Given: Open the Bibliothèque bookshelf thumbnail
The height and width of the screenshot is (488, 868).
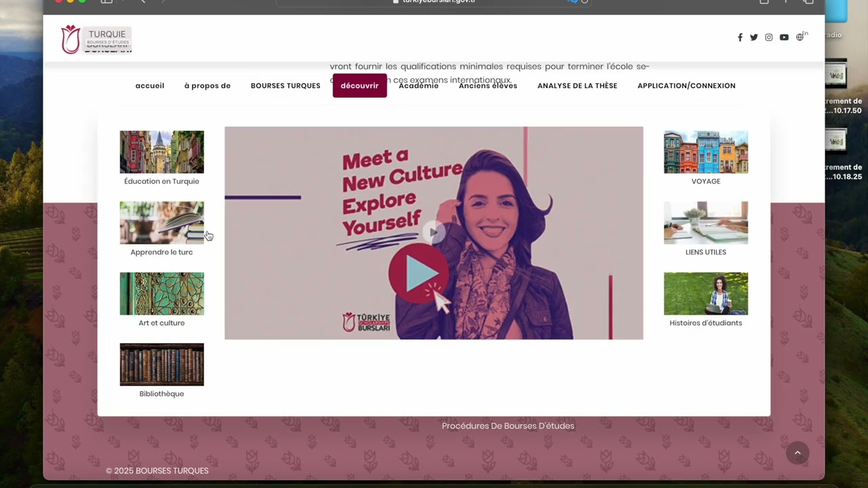Looking at the screenshot, I should [161, 364].
